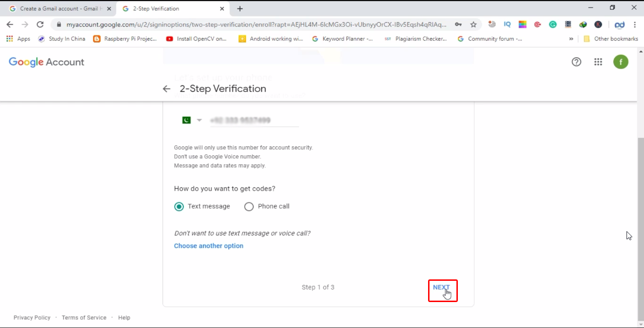The image size is (644, 328).
Task: Open the Install OpenCV bookmark
Action: click(x=197, y=39)
